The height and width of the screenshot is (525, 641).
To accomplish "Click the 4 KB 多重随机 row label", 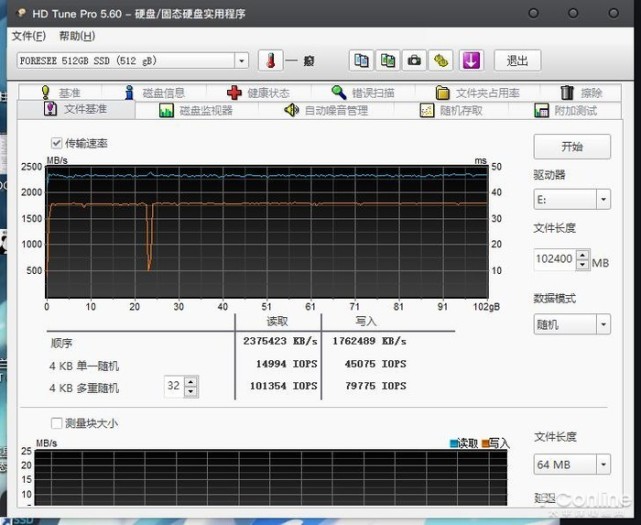I will tap(84, 388).
